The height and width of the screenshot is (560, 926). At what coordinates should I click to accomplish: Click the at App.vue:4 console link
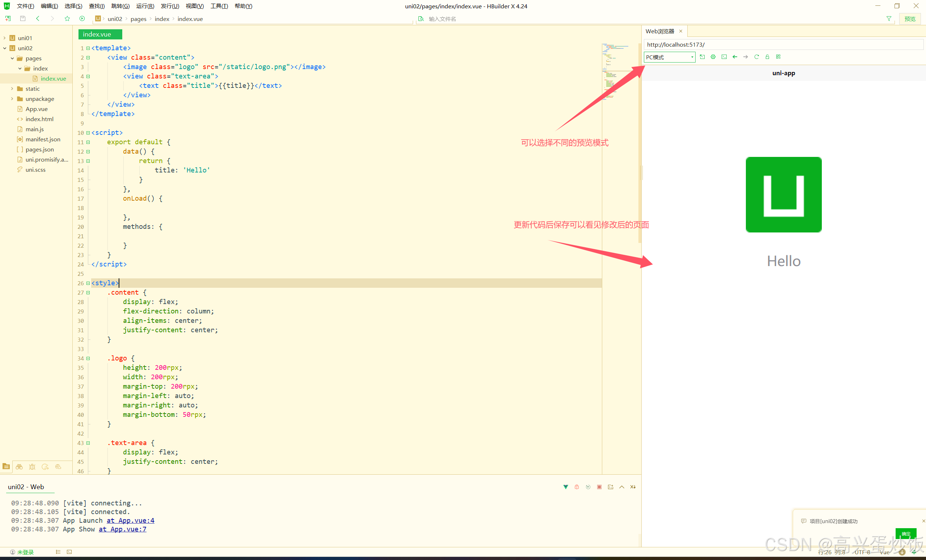[131, 521]
